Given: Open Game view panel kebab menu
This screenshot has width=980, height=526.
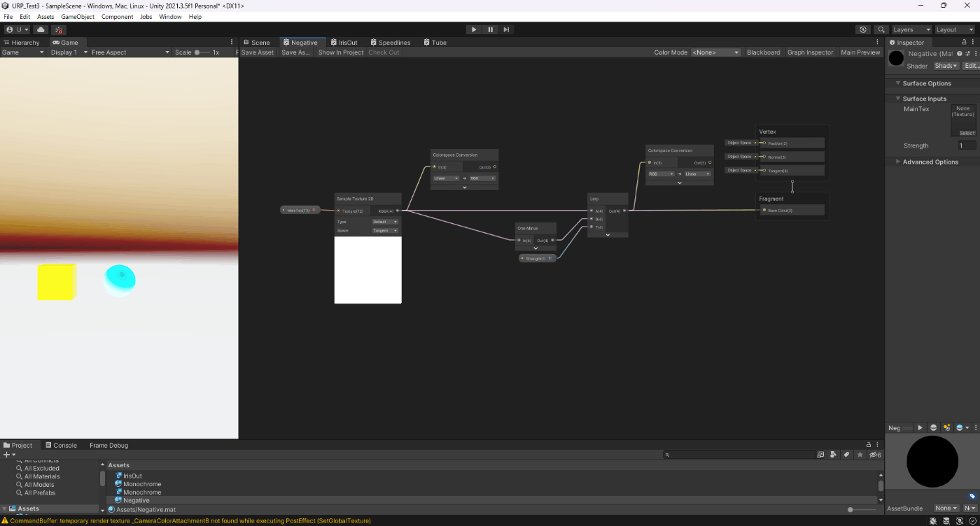Looking at the screenshot, I should click(x=232, y=42).
